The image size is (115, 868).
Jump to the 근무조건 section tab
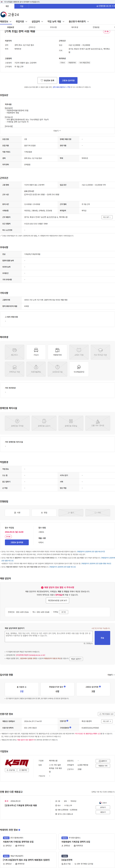(x=32, y=27)
